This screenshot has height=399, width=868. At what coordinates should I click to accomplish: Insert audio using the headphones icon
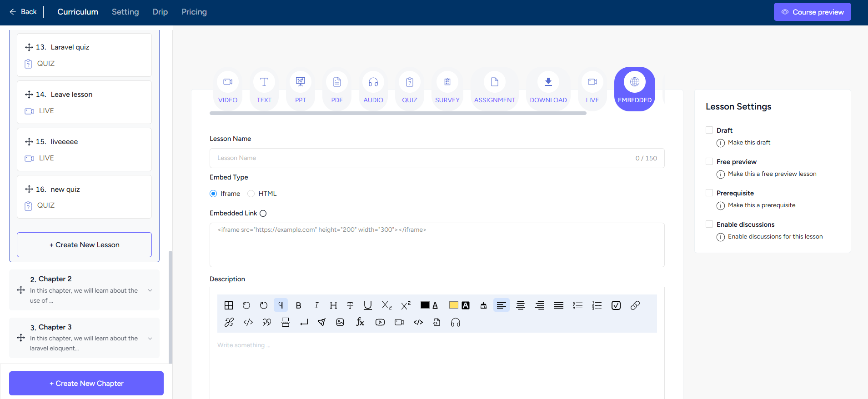point(456,322)
